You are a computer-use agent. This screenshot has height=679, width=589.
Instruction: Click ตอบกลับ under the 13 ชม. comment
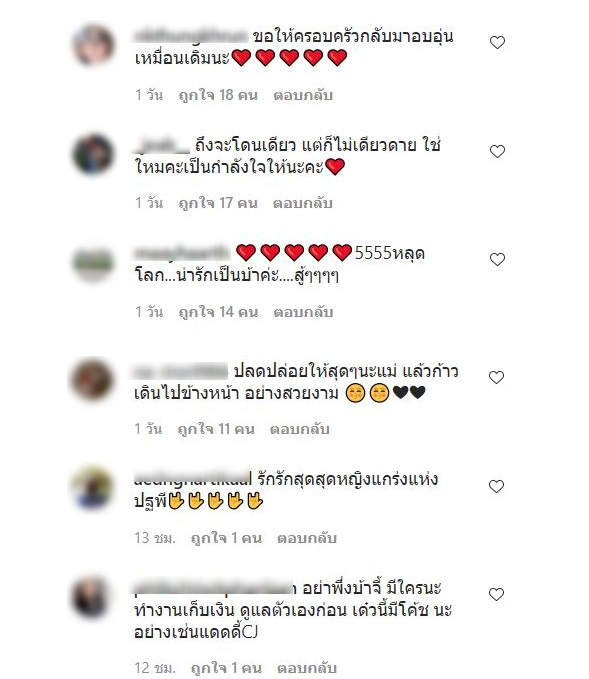tap(307, 538)
